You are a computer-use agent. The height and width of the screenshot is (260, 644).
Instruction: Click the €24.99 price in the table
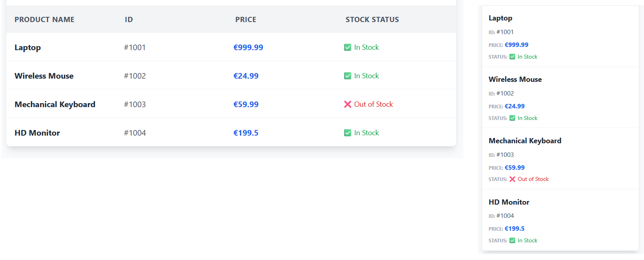click(x=246, y=76)
